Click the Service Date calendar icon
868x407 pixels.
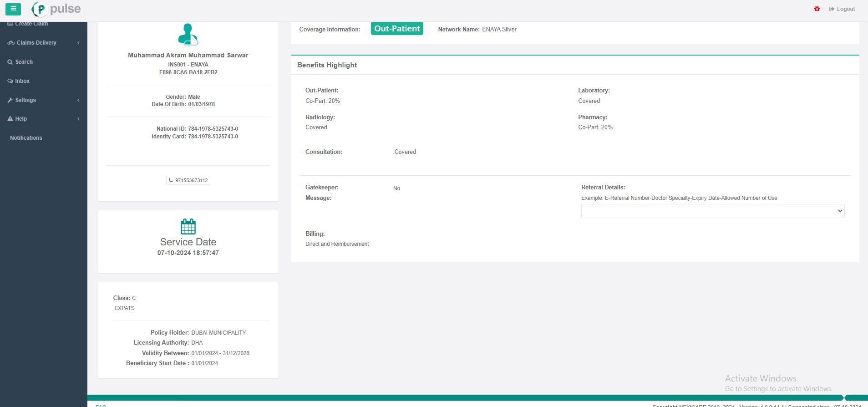[188, 226]
